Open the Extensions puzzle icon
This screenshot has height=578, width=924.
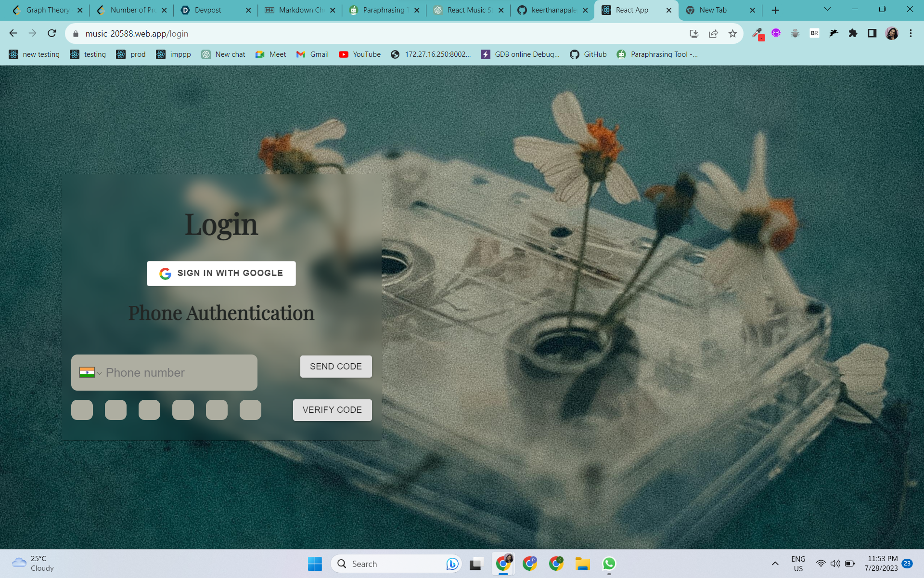[853, 33]
